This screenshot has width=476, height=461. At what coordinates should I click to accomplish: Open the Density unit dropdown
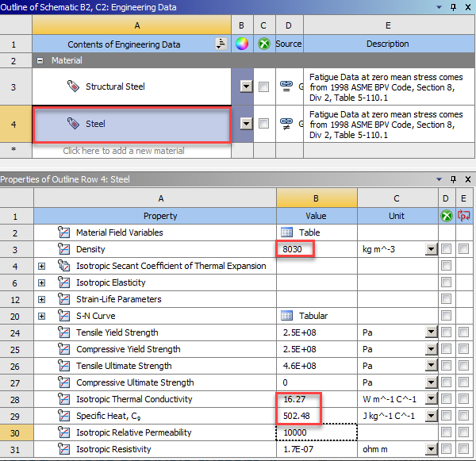pyautogui.click(x=431, y=250)
